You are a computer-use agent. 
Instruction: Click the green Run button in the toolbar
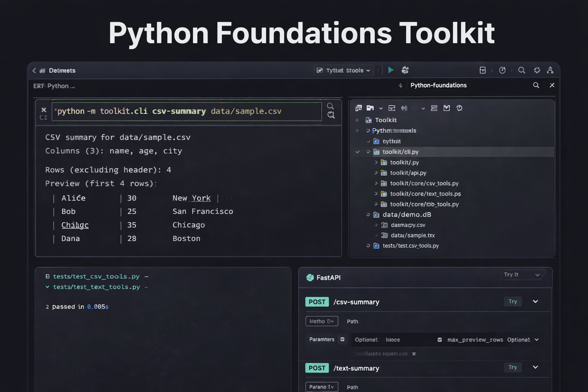click(x=391, y=70)
